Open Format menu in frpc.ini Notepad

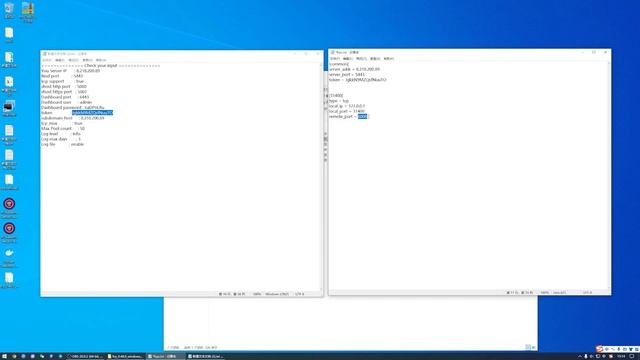click(x=361, y=59)
